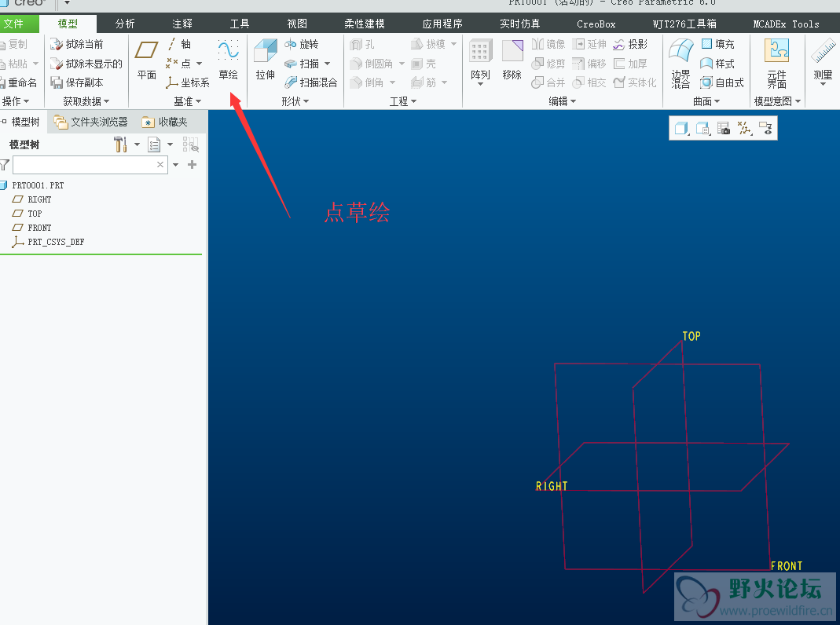Click the camera saved-views icon
This screenshot has height=625, width=840.
[x=723, y=129]
